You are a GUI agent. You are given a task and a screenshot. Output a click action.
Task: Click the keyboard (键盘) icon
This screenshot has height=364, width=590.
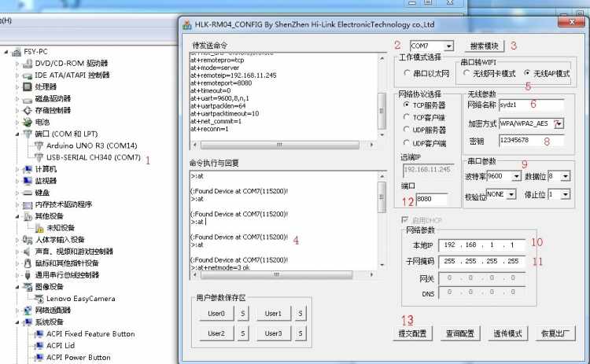[28, 193]
